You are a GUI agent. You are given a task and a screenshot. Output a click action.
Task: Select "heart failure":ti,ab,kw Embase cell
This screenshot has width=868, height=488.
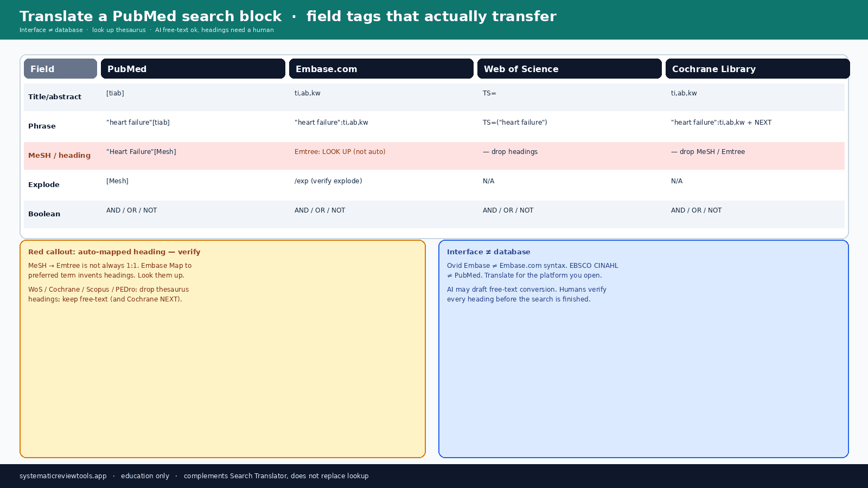(x=331, y=123)
